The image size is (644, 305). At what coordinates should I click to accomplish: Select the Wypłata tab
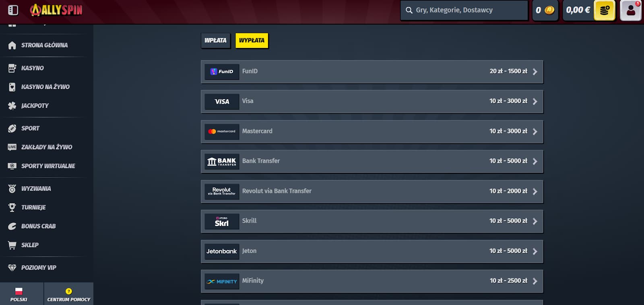point(252,40)
